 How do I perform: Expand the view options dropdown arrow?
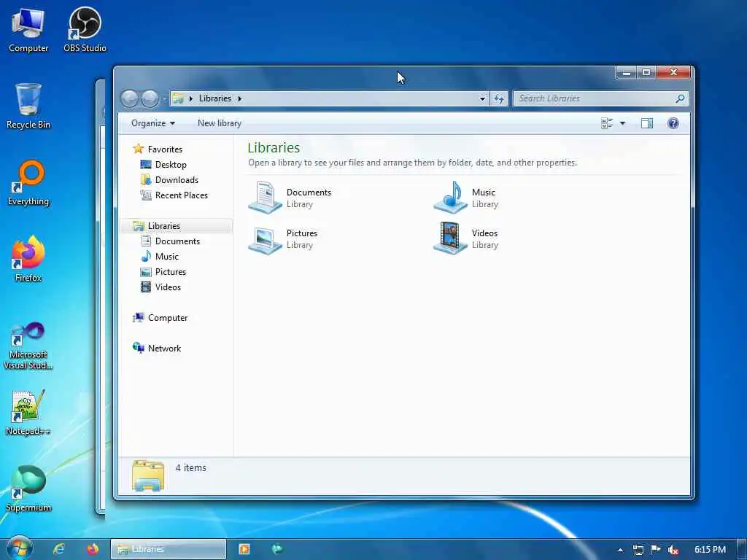tap(622, 123)
